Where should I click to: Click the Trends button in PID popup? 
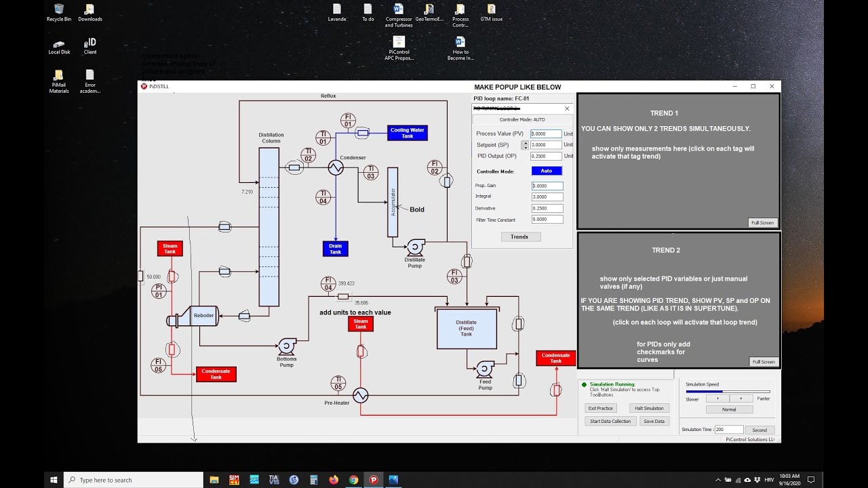click(519, 237)
